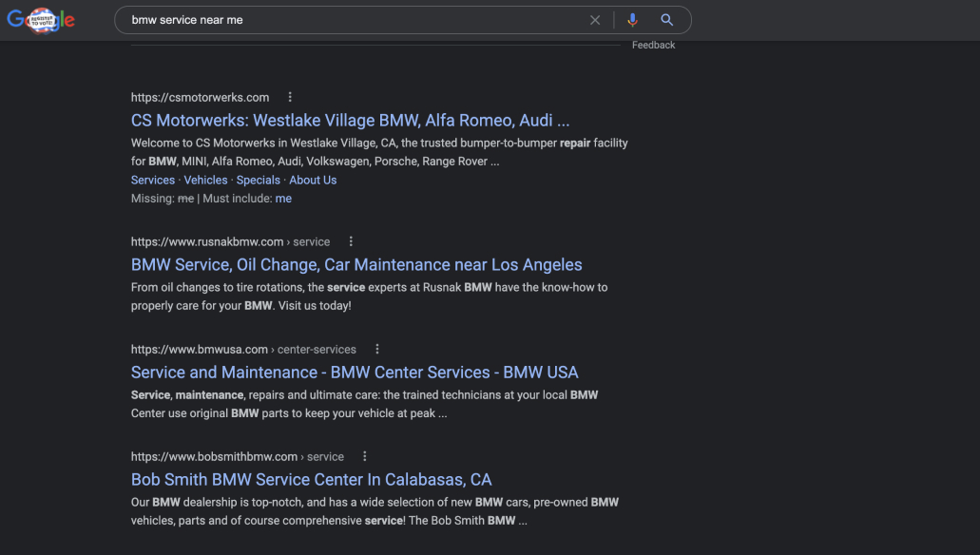The height and width of the screenshot is (555, 980).
Task: Open options menu for bmwusa.com result
Action: coord(377,349)
